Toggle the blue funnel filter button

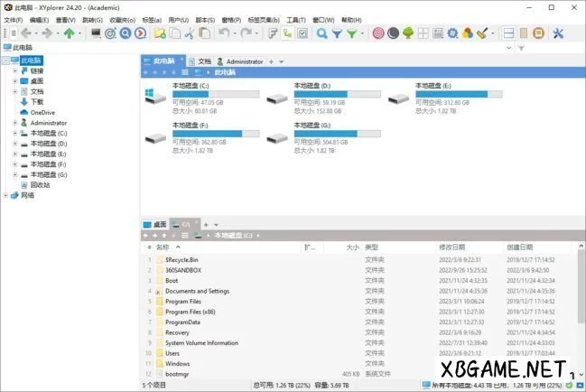coord(337,33)
